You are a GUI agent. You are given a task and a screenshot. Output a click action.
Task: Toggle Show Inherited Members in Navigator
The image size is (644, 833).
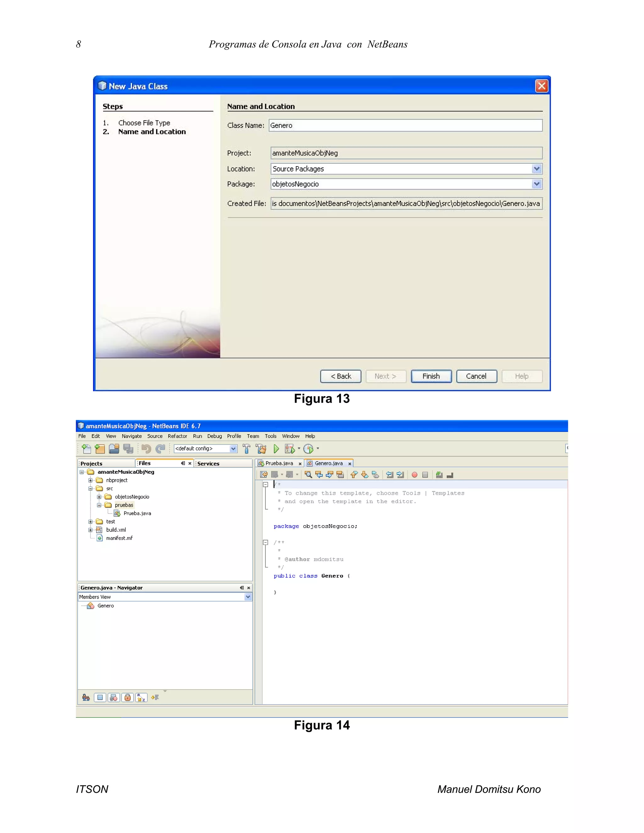[x=86, y=698]
